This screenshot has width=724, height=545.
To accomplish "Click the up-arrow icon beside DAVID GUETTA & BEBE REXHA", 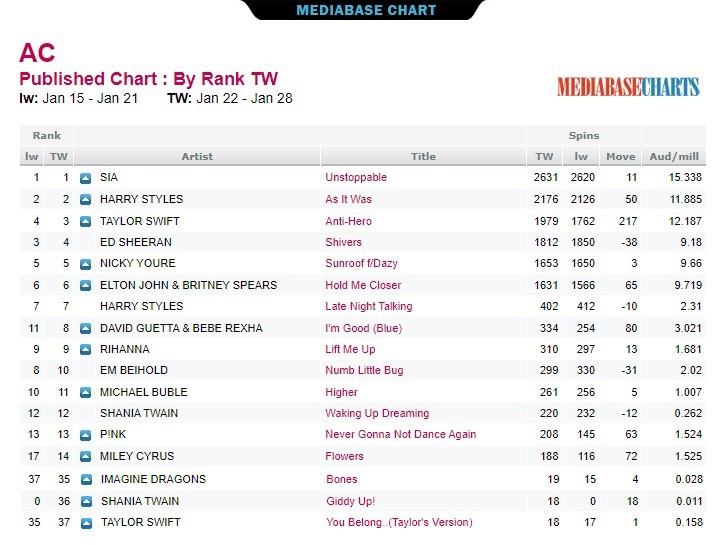I will (x=85, y=329).
